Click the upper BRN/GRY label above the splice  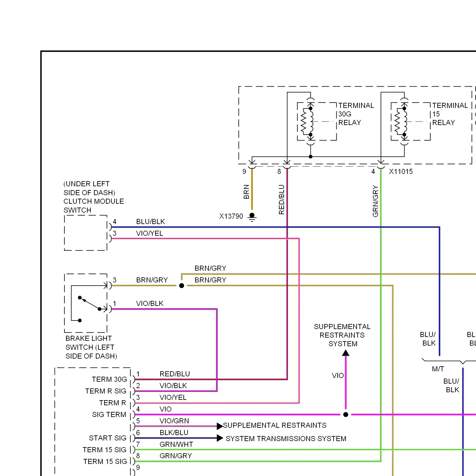click(210, 268)
